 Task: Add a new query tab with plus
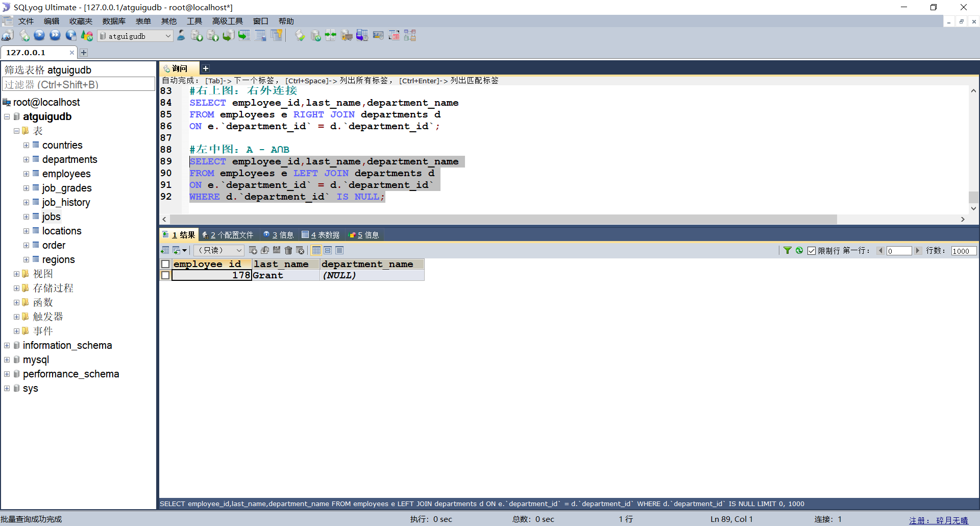point(205,68)
